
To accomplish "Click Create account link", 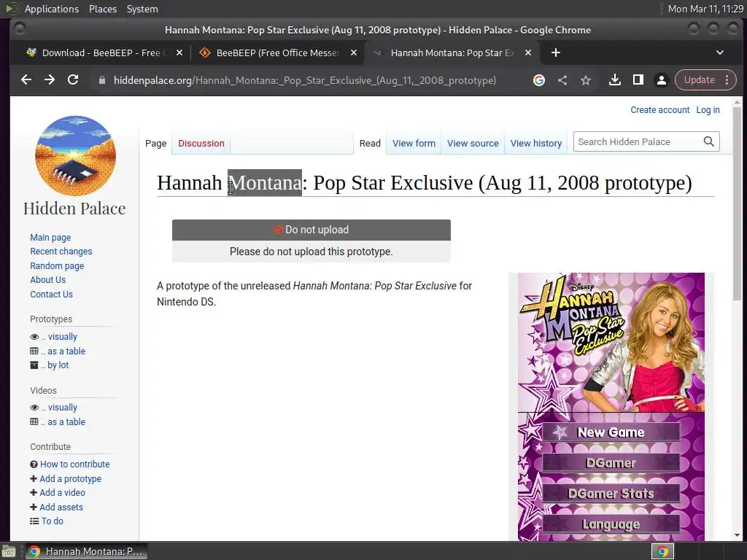I will click(659, 109).
